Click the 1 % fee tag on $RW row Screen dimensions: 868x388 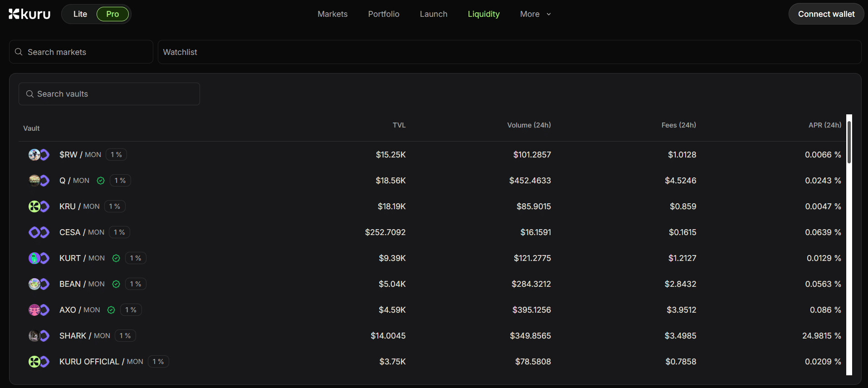[116, 155]
